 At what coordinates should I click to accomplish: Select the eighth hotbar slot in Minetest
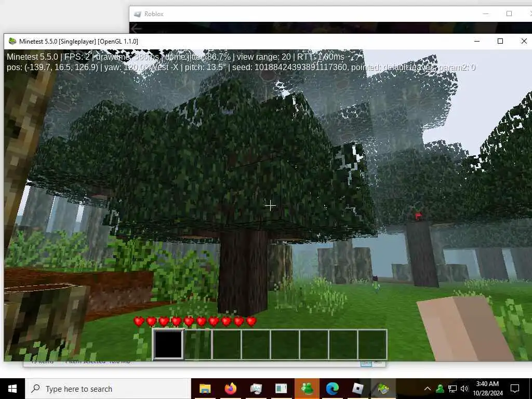point(373,344)
